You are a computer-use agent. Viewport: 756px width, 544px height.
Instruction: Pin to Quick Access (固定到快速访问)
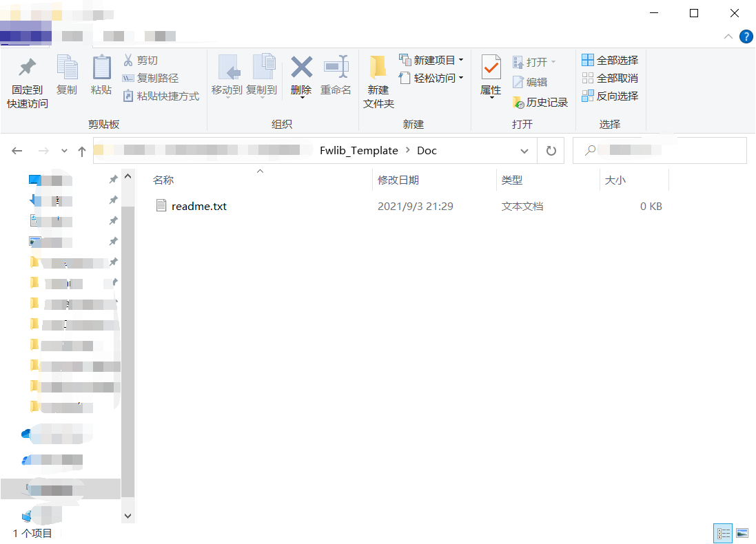[27, 83]
